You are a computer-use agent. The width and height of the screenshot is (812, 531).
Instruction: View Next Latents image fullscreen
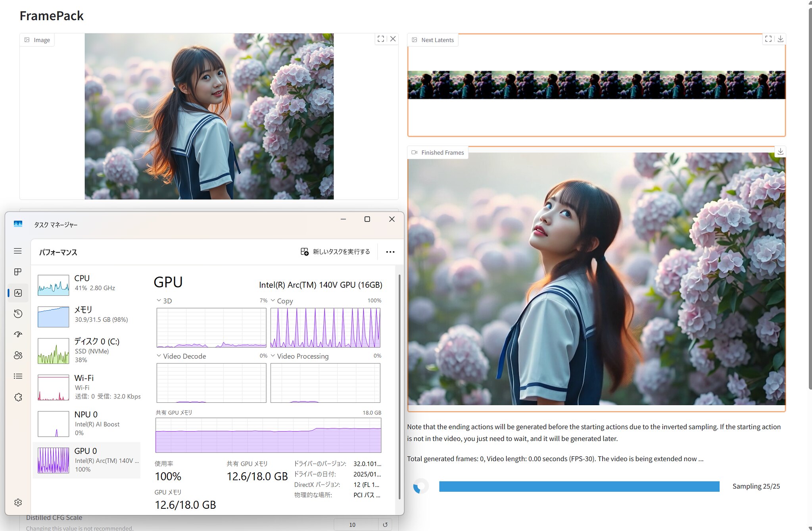(x=768, y=39)
